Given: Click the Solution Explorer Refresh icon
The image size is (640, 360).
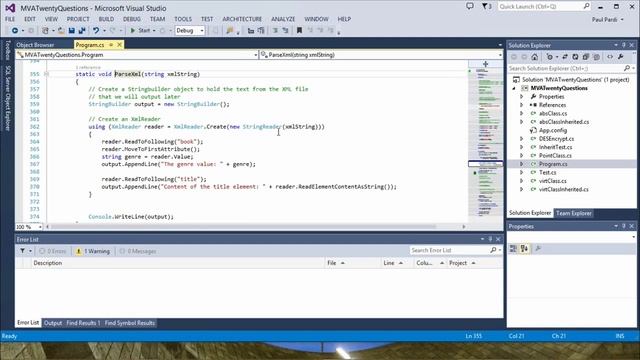Looking at the screenshot, I should click(575, 57).
